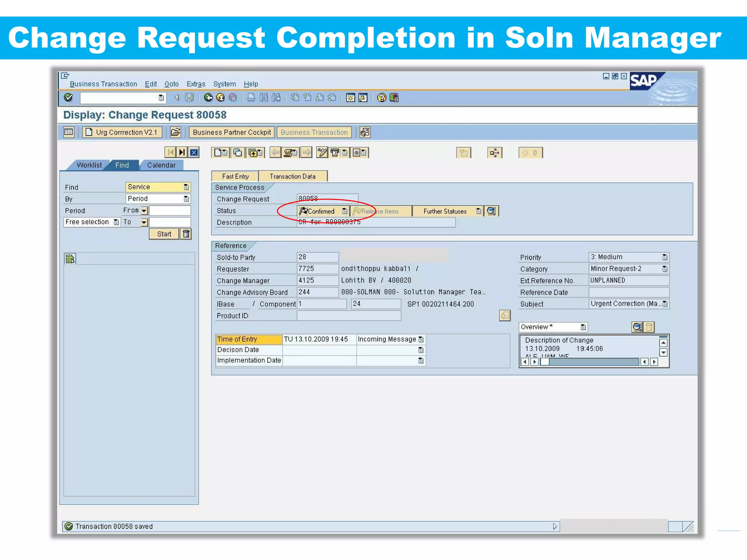The width and height of the screenshot is (747, 560).
Task: Open the Incoming Message dropdown
Action: [421, 339]
